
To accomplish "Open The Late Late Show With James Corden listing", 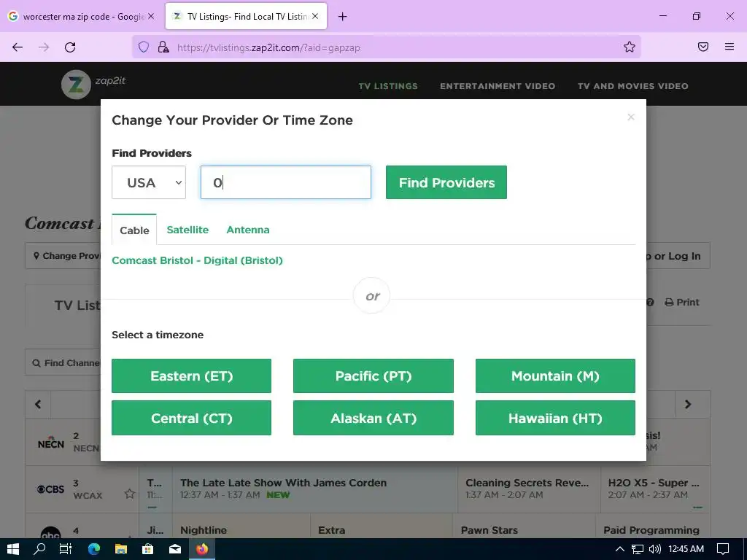I will 314,489.
